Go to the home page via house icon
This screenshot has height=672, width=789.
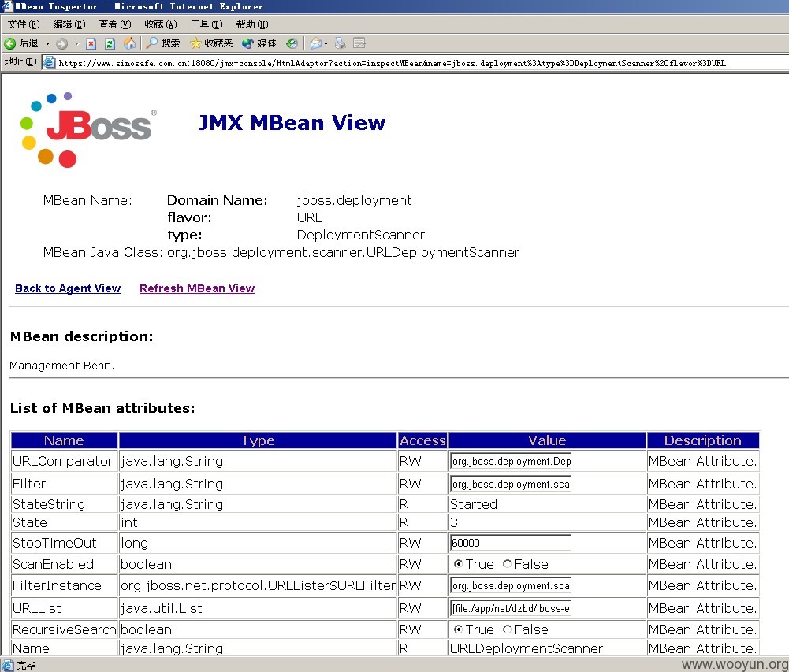pos(129,44)
